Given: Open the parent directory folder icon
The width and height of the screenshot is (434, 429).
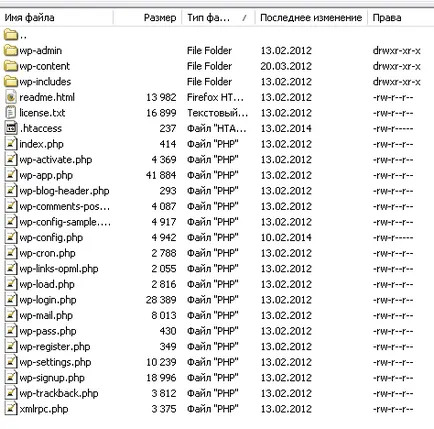Looking at the screenshot, I should [x=11, y=34].
